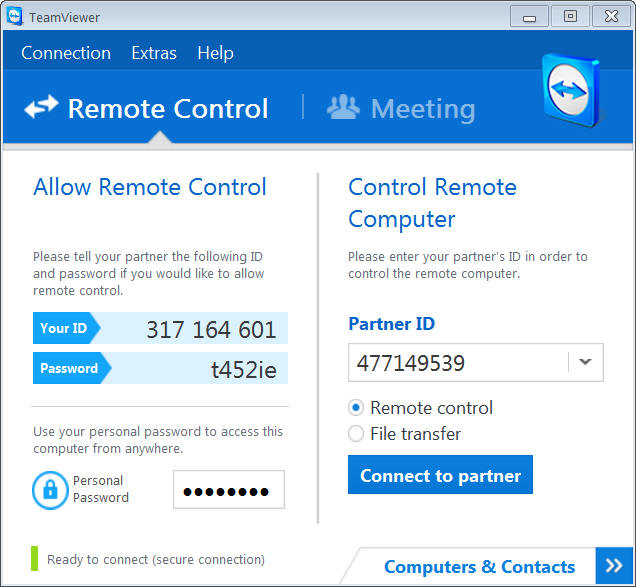Click the 'Ready to connect (secure connection)' status text
Image resolution: width=636 pixels, height=587 pixels.
(156, 559)
